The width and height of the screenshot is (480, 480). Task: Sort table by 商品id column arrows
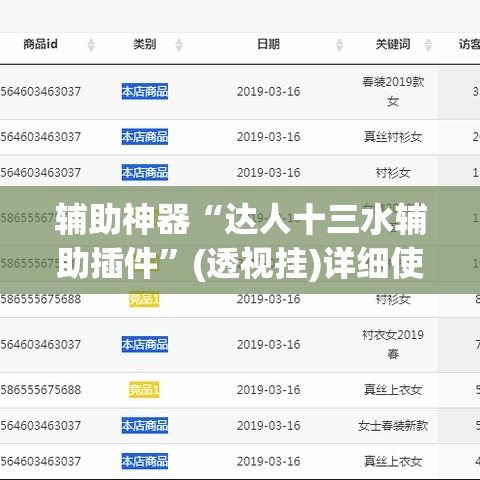91,45
